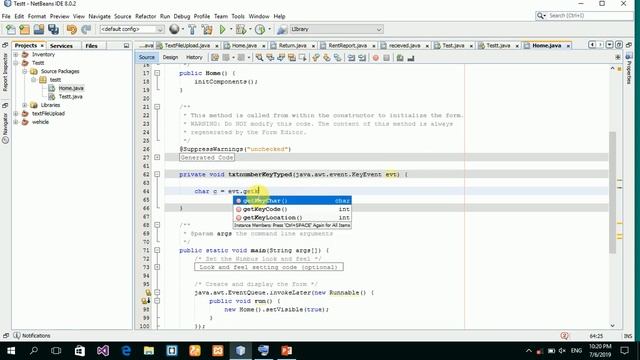Open the Run Project dropdown arrow
This screenshot has height=360, width=640.
231,29
